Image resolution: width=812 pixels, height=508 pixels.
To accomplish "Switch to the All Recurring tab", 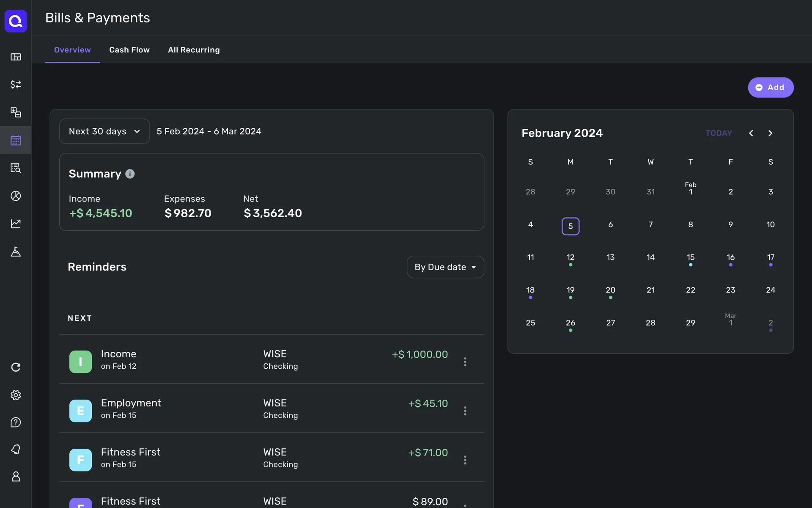I will click(x=194, y=50).
